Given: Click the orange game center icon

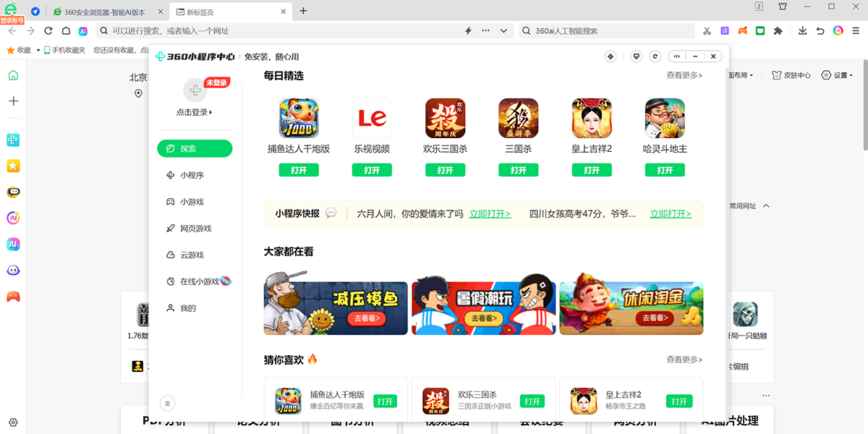Looking at the screenshot, I should point(742,31).
